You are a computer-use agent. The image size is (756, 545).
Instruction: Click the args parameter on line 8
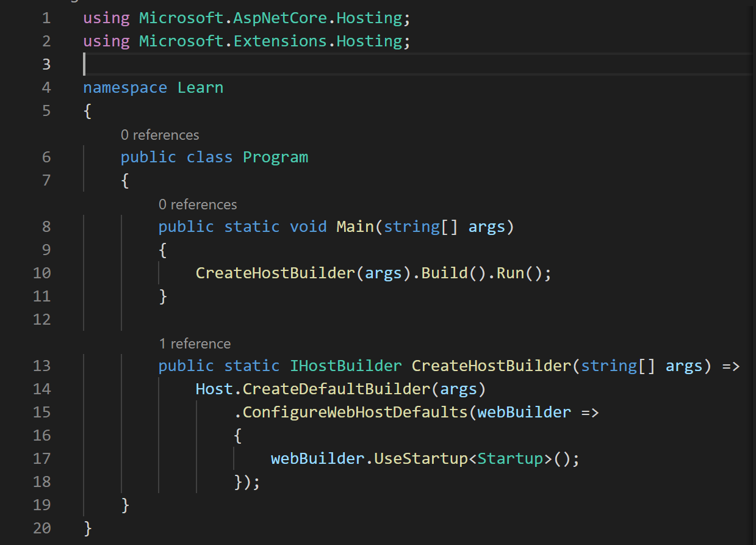(487, 226)
